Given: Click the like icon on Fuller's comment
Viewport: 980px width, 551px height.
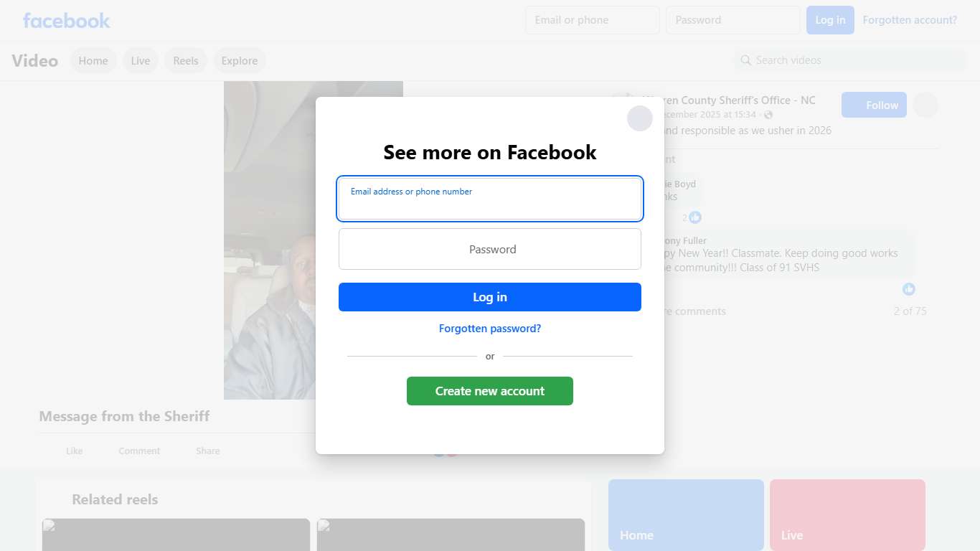Looking at the screenshot, I should point(909,289).
